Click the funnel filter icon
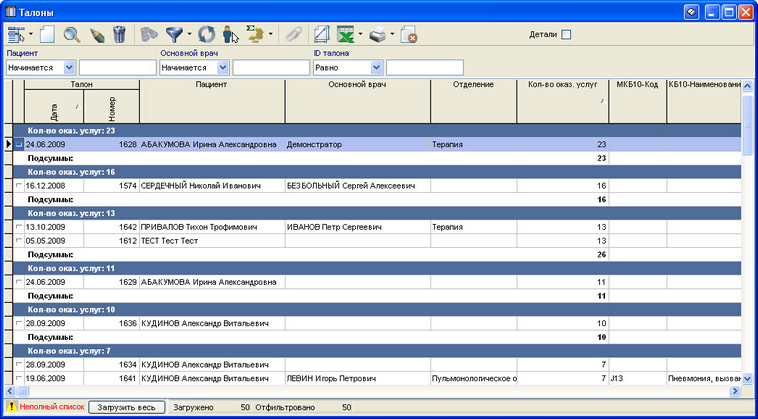This screenshot has width=758, height=419. coord(174,35)
